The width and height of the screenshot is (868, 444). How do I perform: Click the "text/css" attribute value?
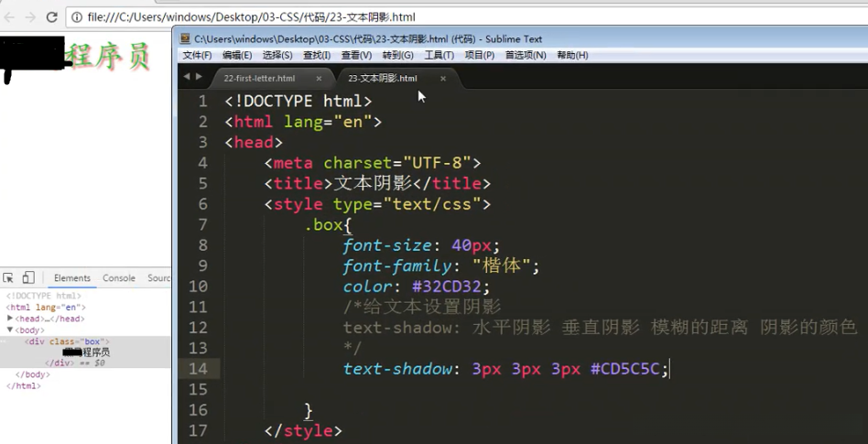[x=432, y=204]
